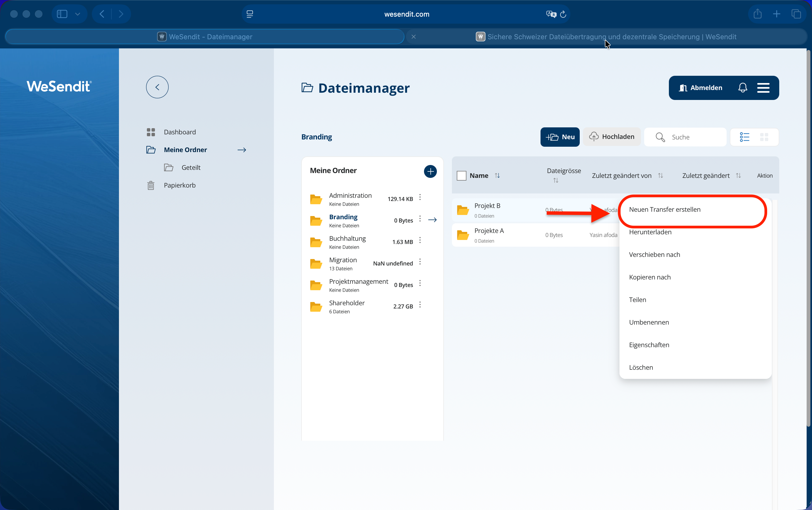Switch to the list view layout
The image size is (812, 510).
click(x=744, y=137)
